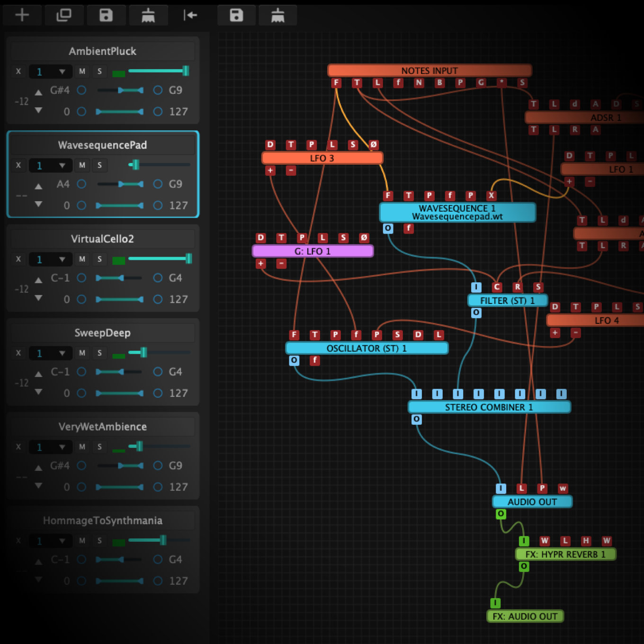Screen dimensions: 644x644
Task: Mute the VirtualCello2 layer
Action: [82, 259]
